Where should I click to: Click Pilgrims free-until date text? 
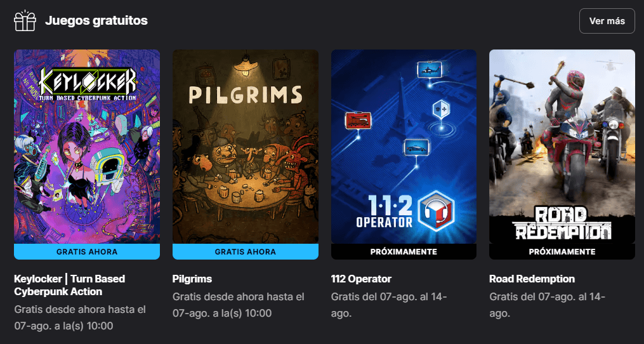[238, 305]
